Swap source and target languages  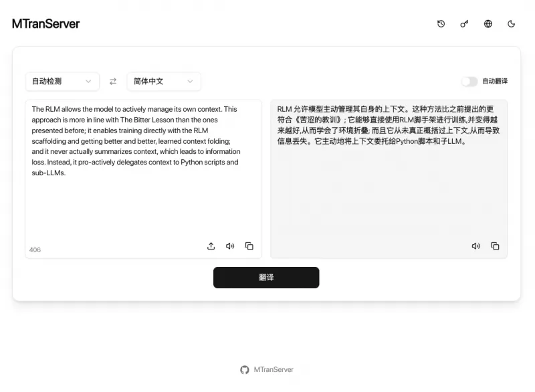coord(113,80)
